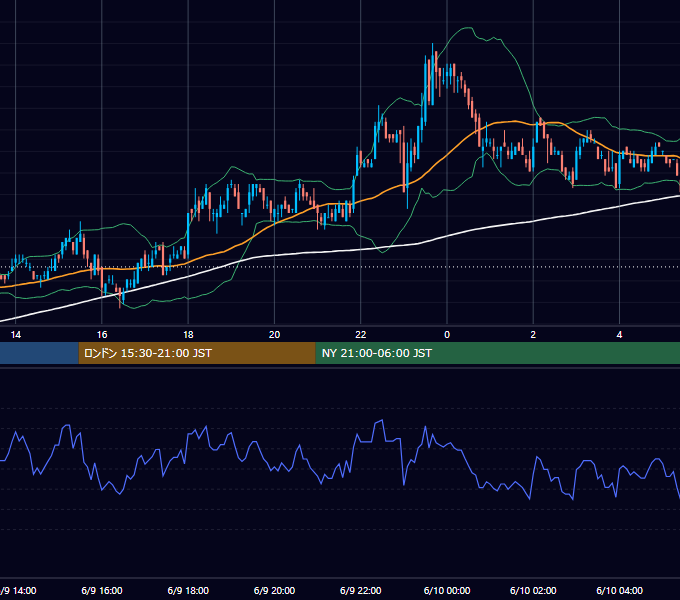Click the 16 hour label on the chart axis
Viewport: 680px width, 600px height.
(102, 335)
